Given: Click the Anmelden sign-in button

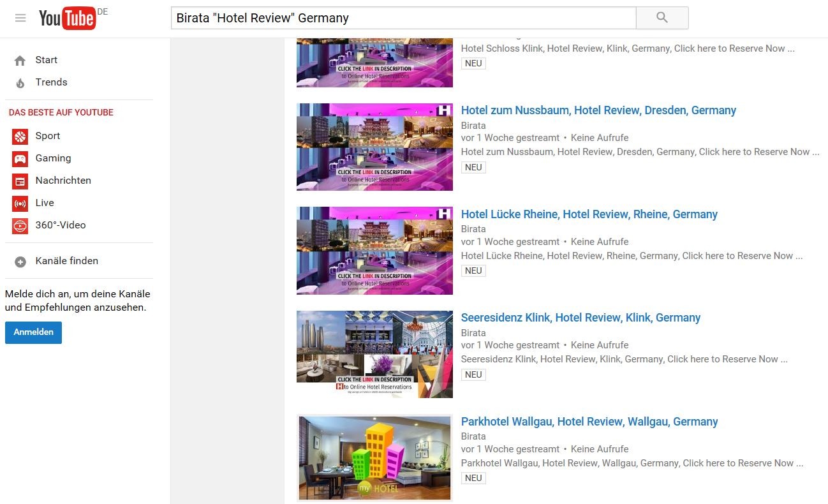Looking at the screenshot, I should pos(33,332).
